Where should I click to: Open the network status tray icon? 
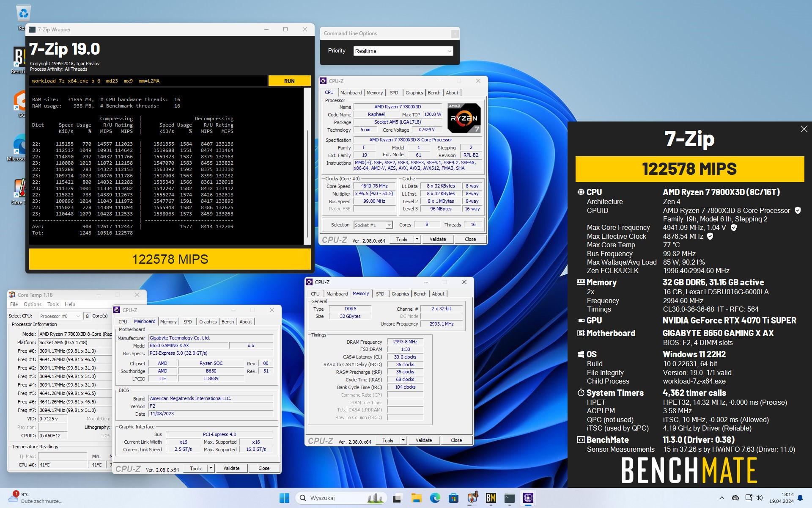[749, 498]
